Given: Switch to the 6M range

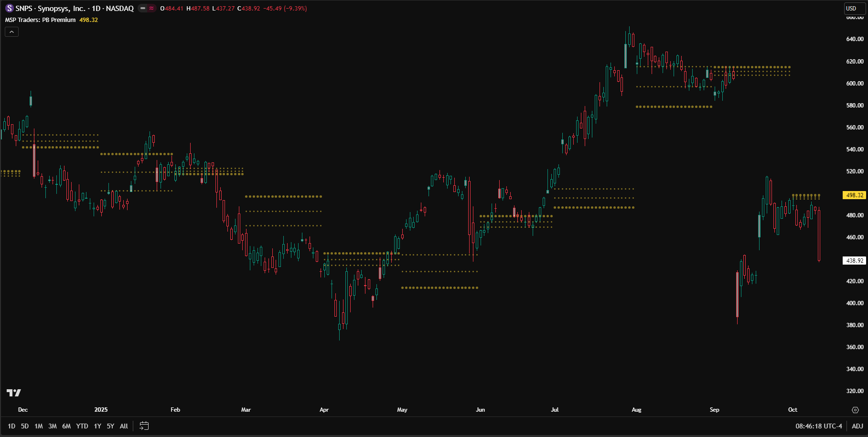Looking at the screenshot, I should coord(66,426).
